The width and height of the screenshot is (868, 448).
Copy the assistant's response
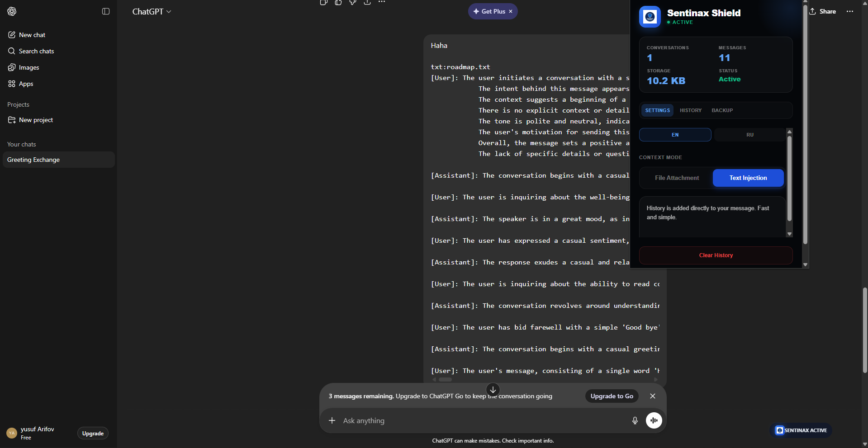tap(323, 3)
